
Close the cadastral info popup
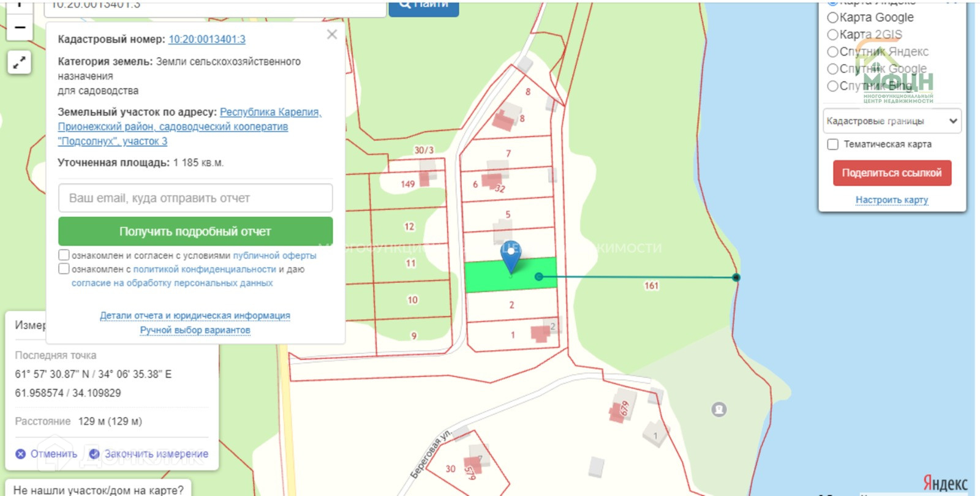pos(332,34)
